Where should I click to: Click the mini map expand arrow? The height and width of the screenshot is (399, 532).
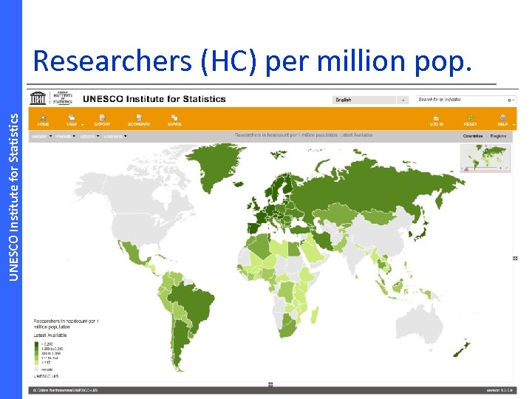tap(507, 168)
